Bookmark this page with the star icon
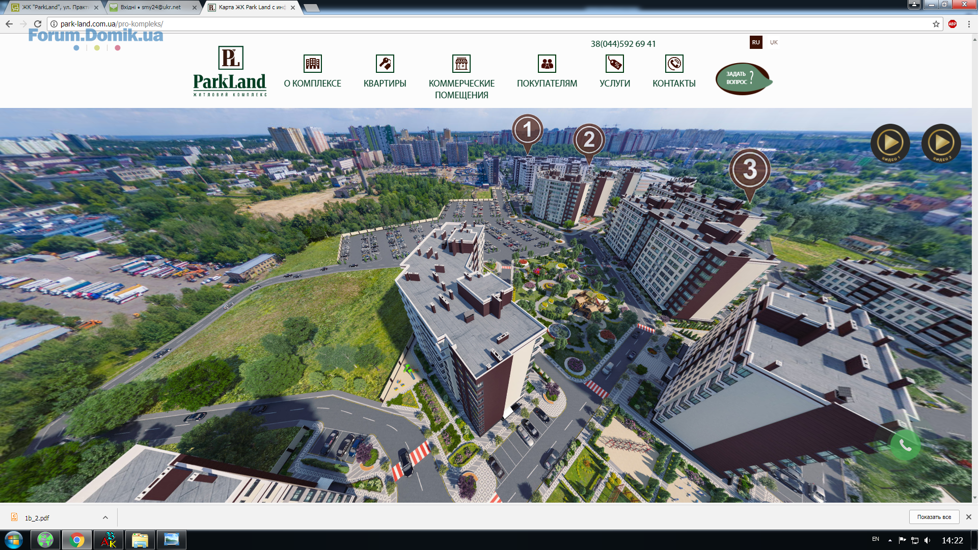This screenshot has width=980, height=550. point(936,24)
